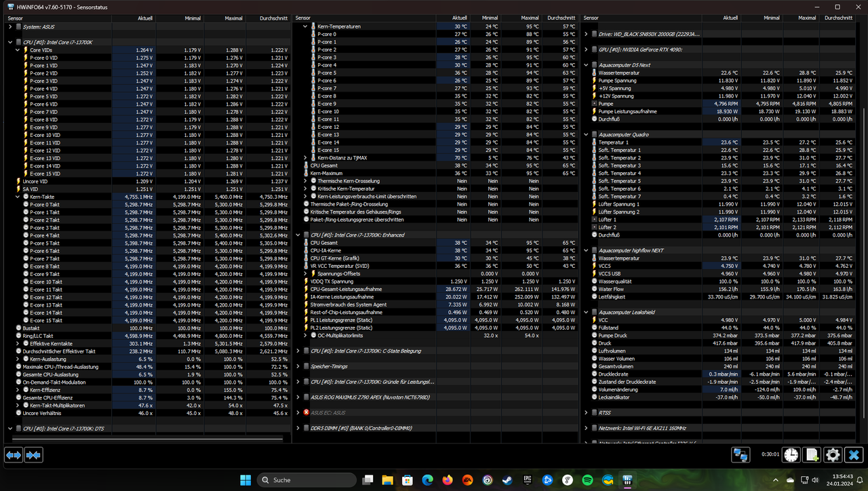
Task: Expand the Effektive Kerntakte entry
Action: point(18,343)
